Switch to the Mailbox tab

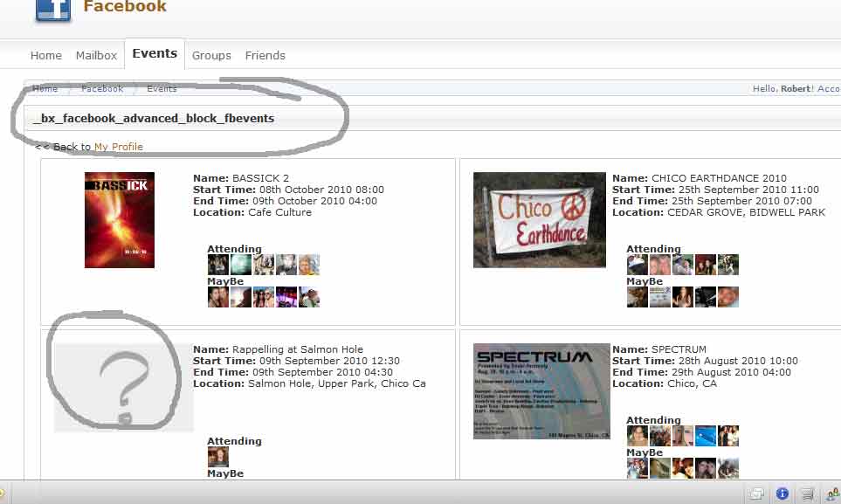[x=96, y=55]
